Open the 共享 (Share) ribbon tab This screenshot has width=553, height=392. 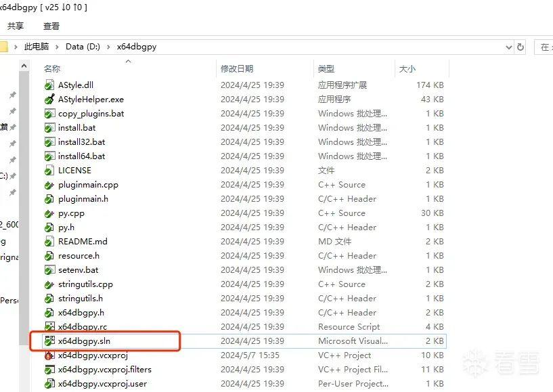16,26
